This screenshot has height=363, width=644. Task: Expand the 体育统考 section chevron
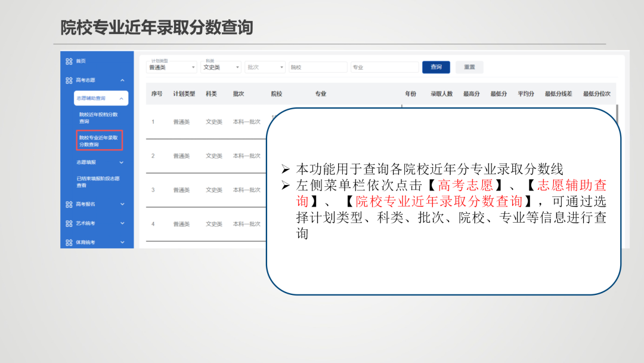tap(122, 242)
